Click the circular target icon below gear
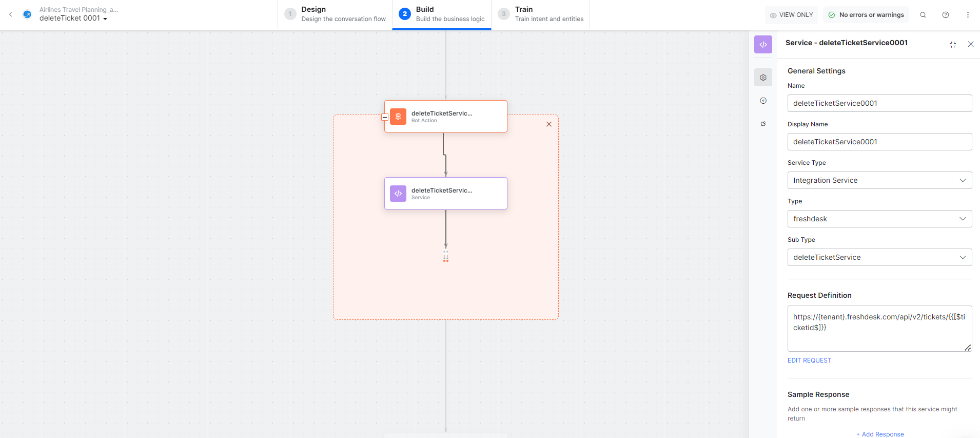 [763, 101]
